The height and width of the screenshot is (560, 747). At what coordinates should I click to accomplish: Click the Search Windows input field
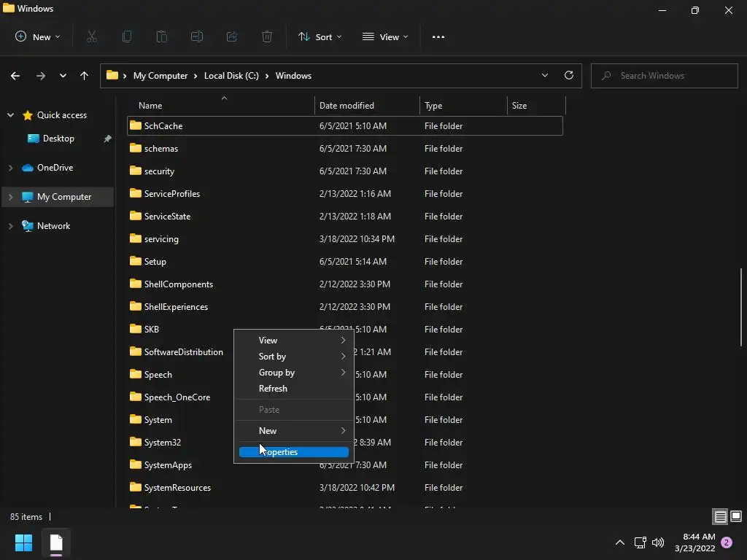[664, 76]
